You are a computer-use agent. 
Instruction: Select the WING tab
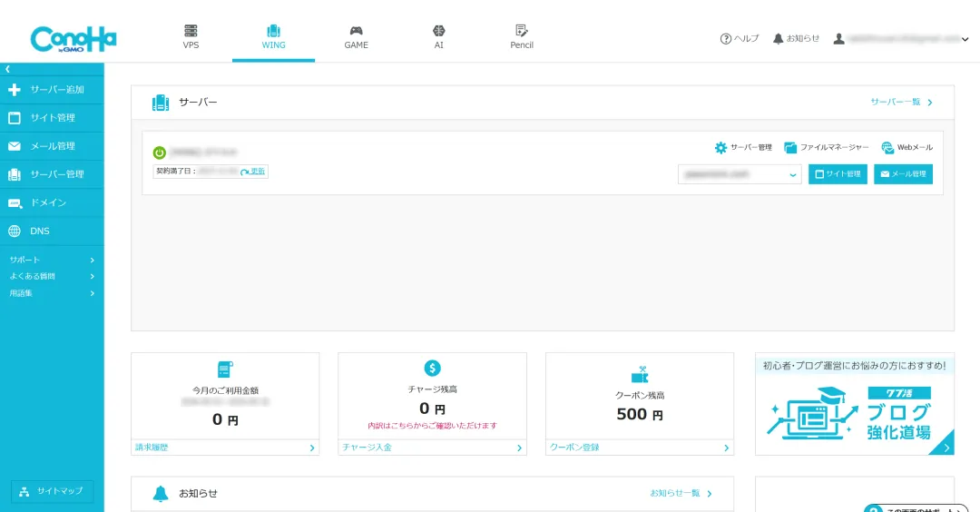pyautogui.click(x=273, y=37)
